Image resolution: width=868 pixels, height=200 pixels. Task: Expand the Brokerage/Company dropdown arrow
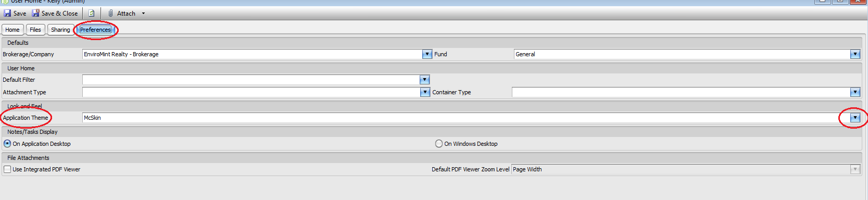click(427, 54)
